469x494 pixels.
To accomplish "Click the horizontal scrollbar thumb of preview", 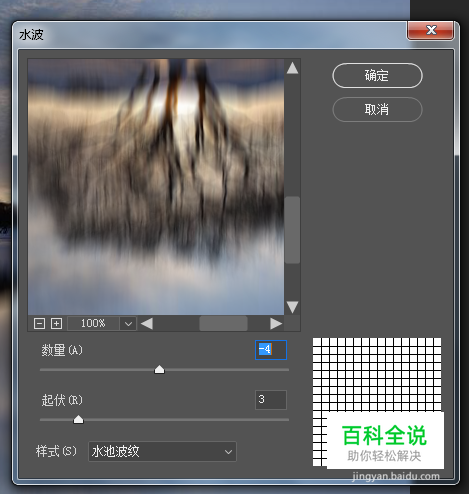I will [223, 323].
